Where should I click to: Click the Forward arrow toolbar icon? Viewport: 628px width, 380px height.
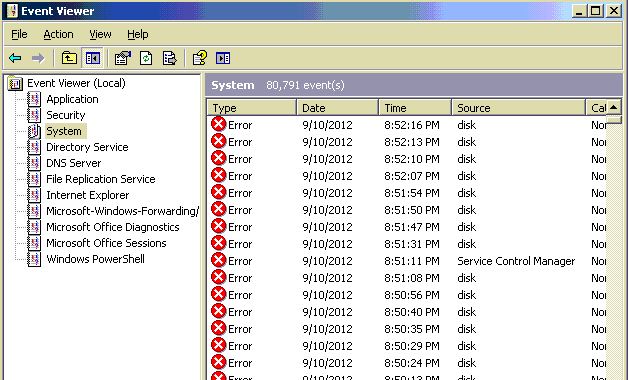point(38,58)
